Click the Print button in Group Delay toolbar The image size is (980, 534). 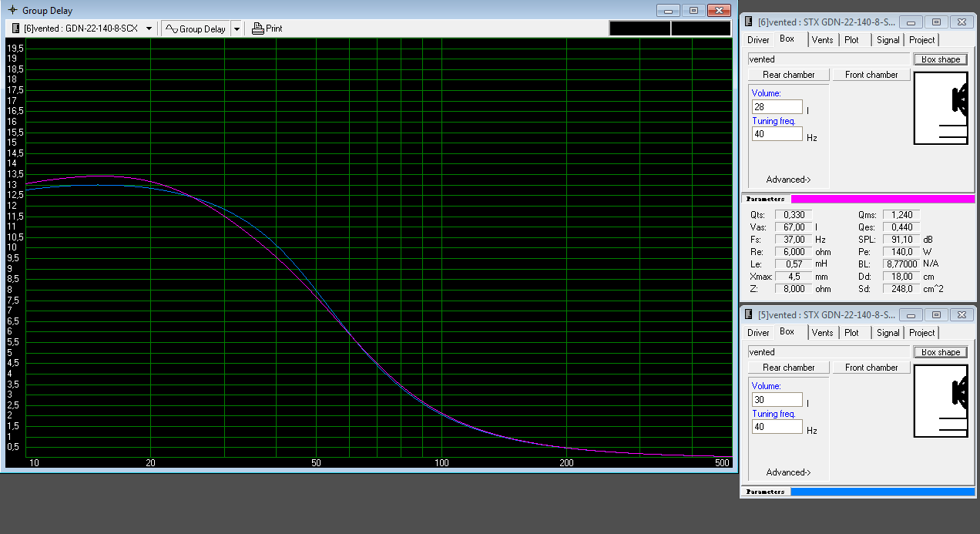(x=267, y=29)
